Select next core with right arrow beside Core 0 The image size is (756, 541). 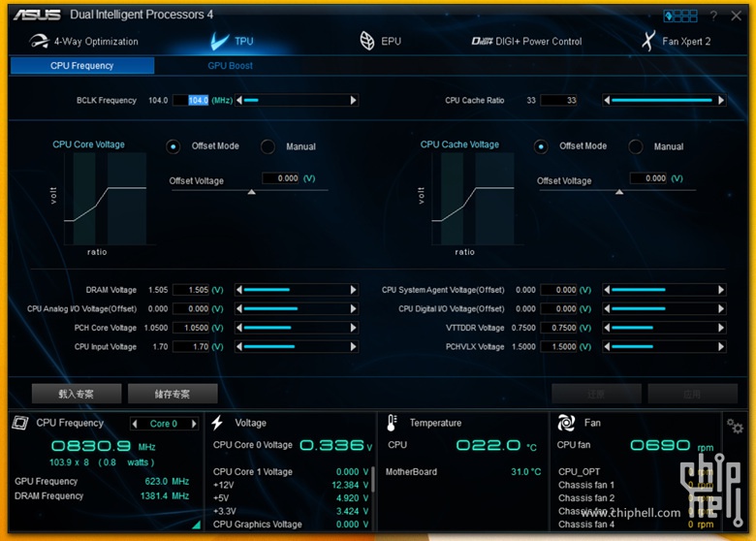194,424
